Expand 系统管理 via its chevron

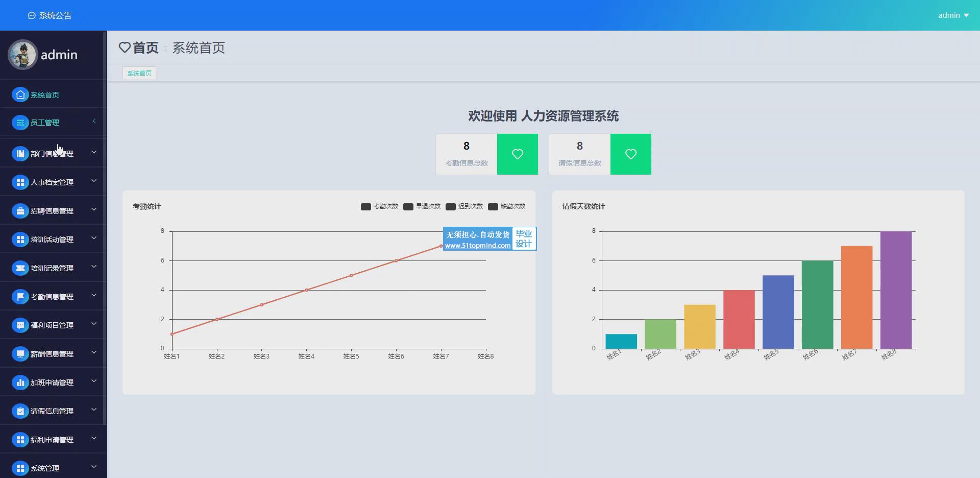[94, 467]
